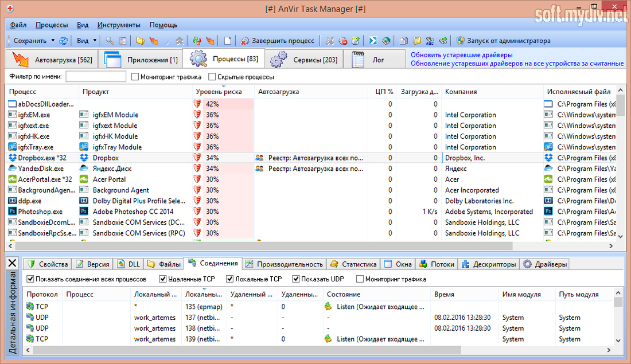Screen dimensions: 631x364
Task: Click the globe with binoculars icon
Action: pos(386,41)
